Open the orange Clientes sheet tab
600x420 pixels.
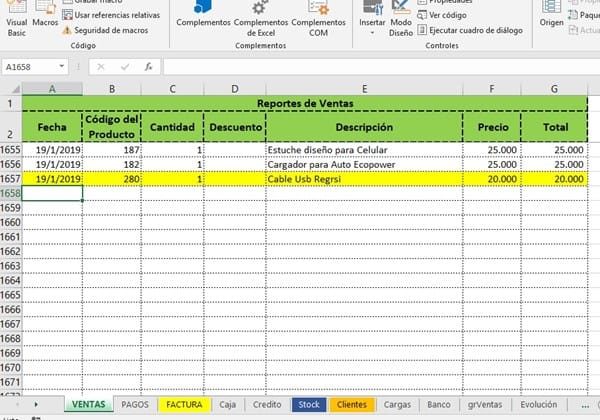pos(352,404)
